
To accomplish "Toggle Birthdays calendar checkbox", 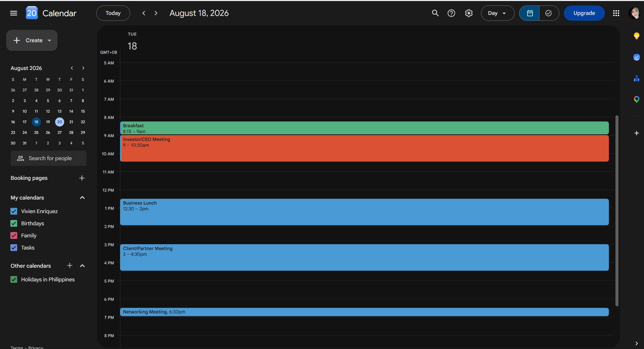I will pos(14,223).
